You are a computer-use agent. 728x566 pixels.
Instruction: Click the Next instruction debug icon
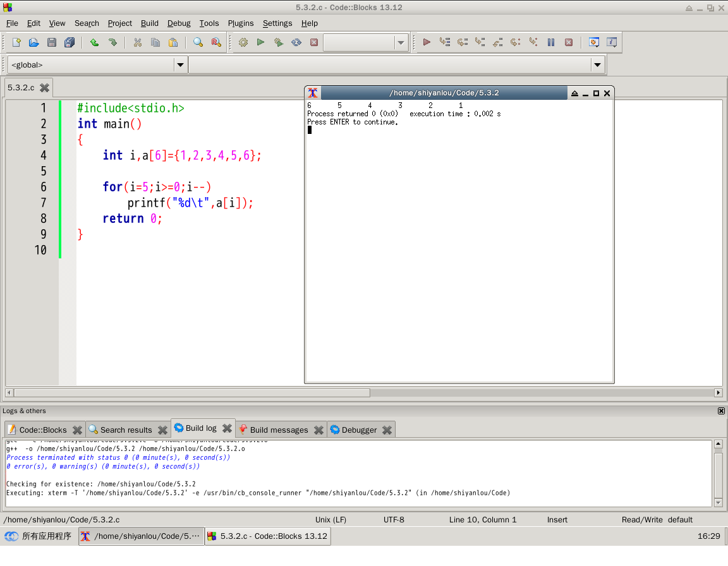[x=516, y=43]
